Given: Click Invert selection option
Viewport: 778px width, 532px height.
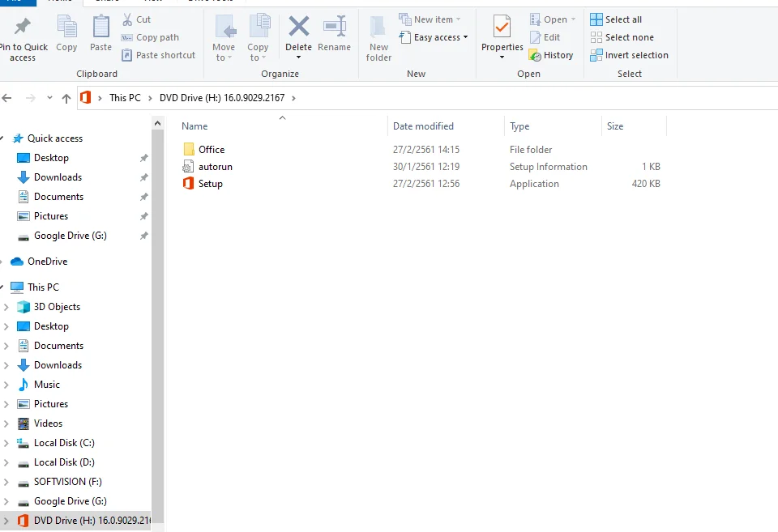Looking at the screenshot, I should [x=629, y=55].
